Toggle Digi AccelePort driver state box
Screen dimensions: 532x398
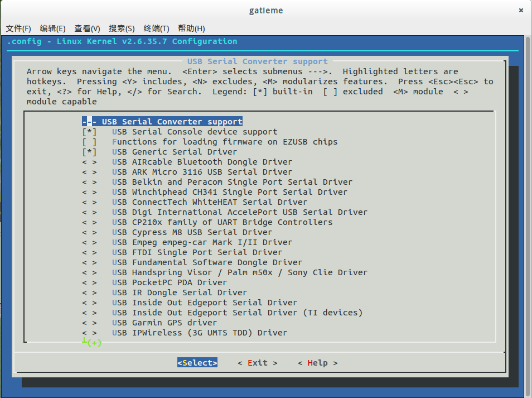pyautogui.click(x=89, y=212)
